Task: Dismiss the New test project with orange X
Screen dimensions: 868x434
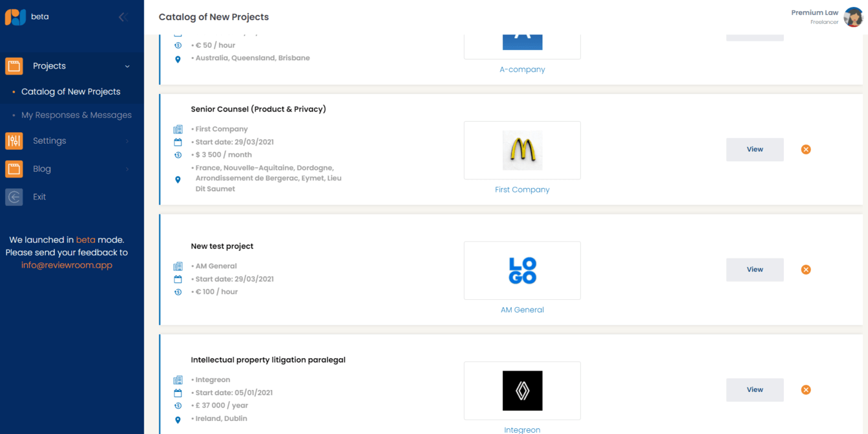Action: 806,269
